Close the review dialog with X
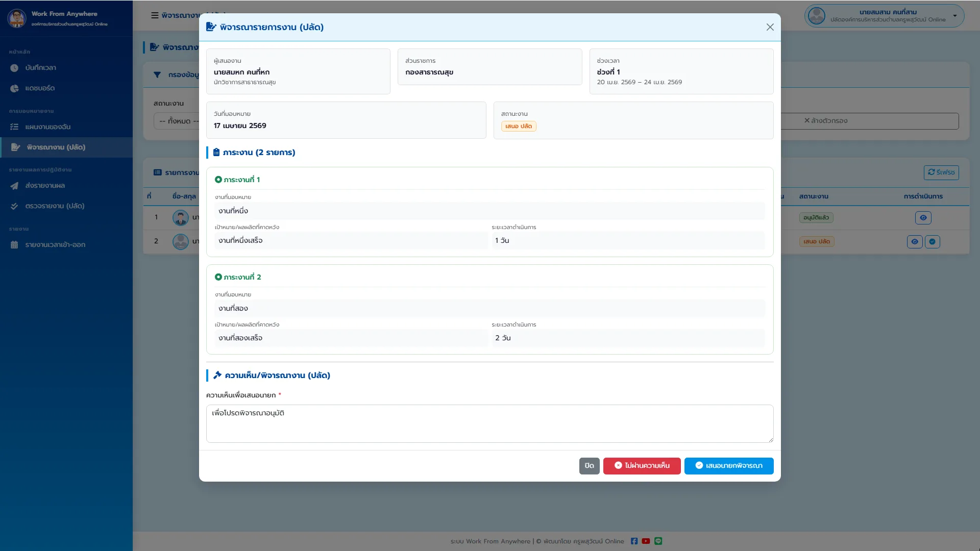The width and height of the screenshot is (980, 551). [770, 27]
